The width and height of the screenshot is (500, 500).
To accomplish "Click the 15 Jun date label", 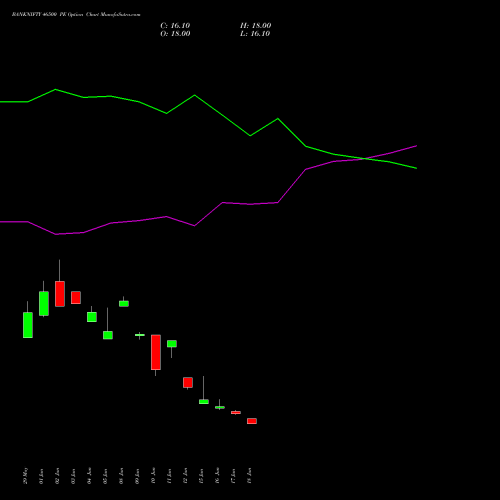I will [202, 476].
